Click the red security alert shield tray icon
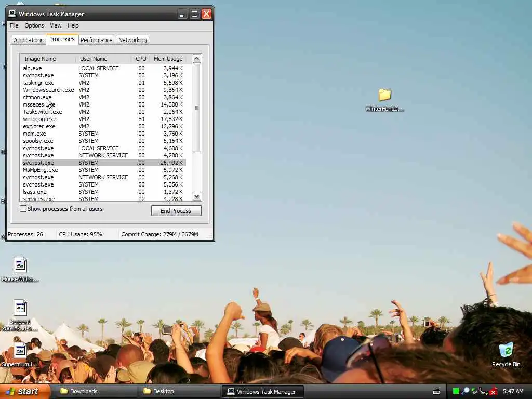This screenshot has width=532, height=399. click(x=494, y=391)
